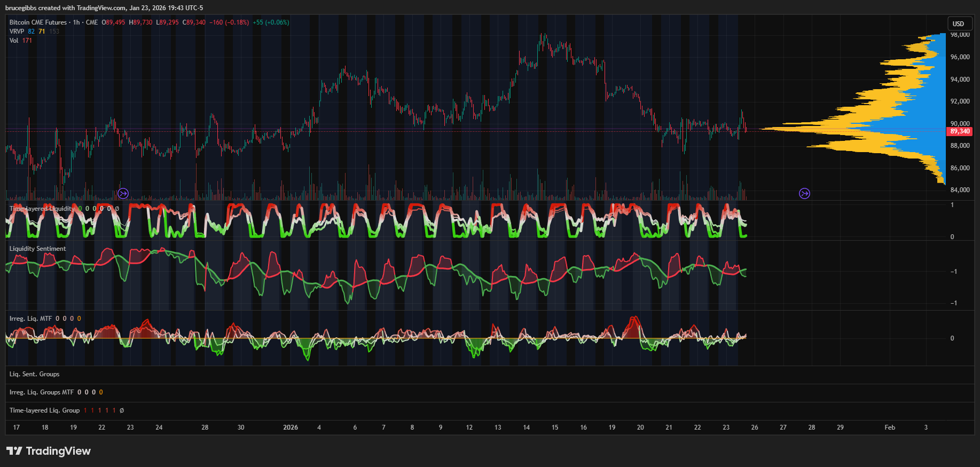Click the close value C89,340 in header
This screenshot has width=980, height=467.
pos(194,22)
